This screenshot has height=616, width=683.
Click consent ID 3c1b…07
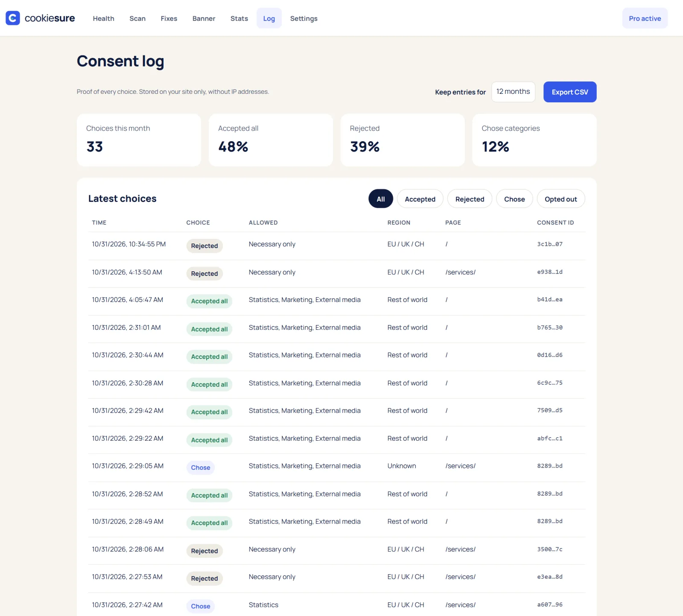click(x=550, y=244)
